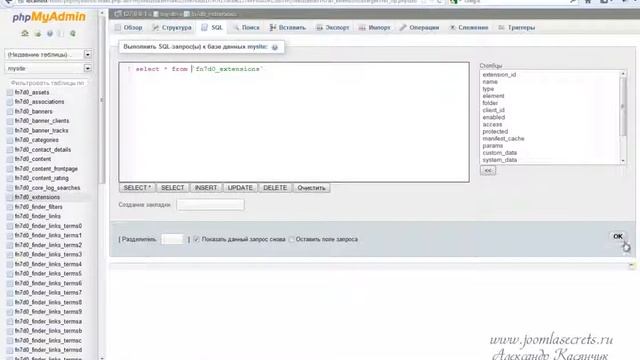Click browse icon beside fn7d0_finder_links_terms2
The width and height of the screenshot is (640, 360).
pos(10,245)
